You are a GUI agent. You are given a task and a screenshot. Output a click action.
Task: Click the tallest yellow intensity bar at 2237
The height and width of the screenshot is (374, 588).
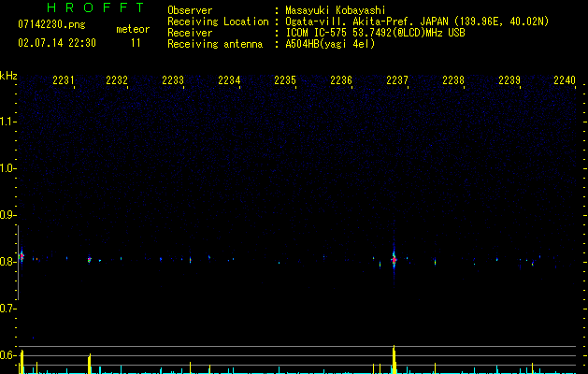coord(394,359)
